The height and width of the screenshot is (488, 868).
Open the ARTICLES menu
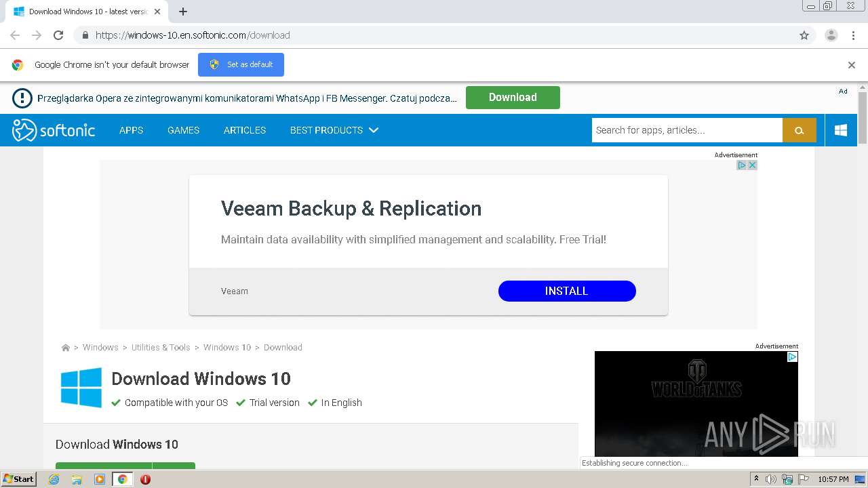click(245, 130)
